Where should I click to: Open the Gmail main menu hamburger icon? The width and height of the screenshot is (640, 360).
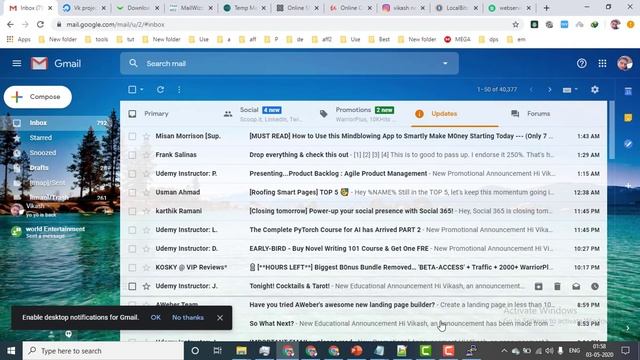(x=17, y=63)
